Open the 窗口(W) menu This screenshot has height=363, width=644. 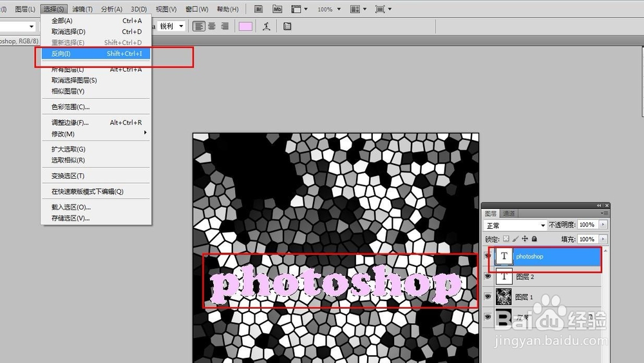(x=196, y=9)
